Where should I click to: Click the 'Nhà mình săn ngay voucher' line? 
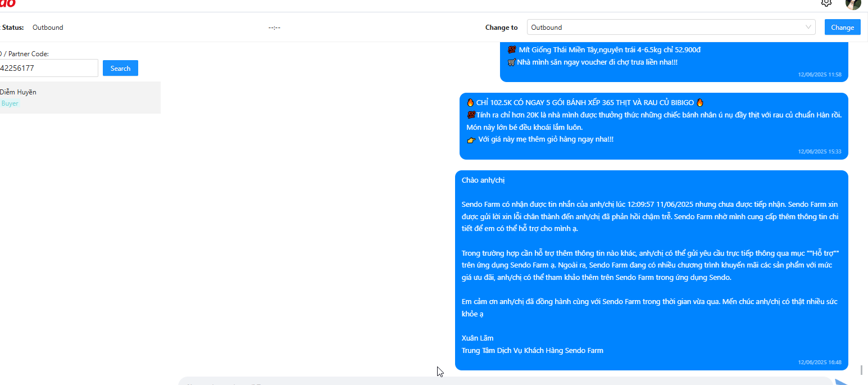[592, 62]
